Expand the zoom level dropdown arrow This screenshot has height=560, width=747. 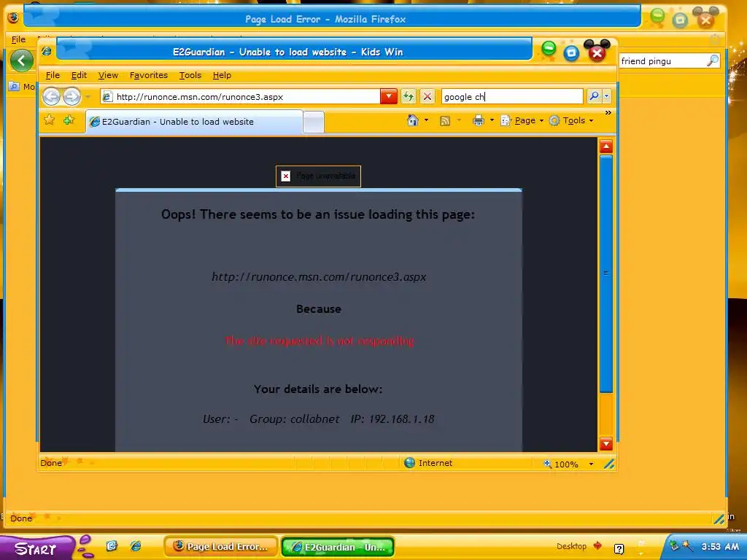[591, 464]
